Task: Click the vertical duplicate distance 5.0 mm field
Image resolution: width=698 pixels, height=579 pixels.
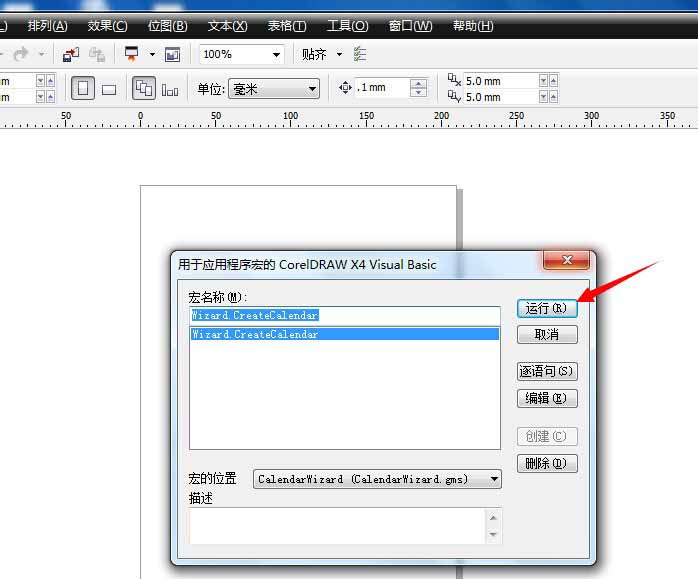Action: (500, 97)
